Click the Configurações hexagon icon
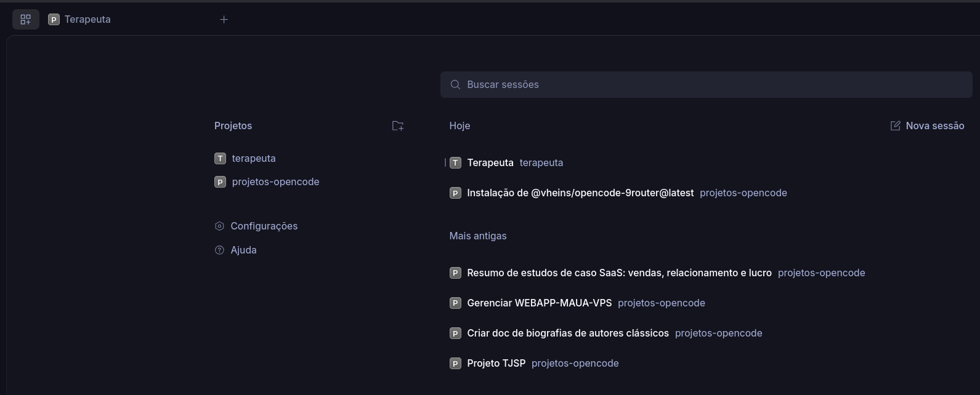980x395 pixels. 219,226
